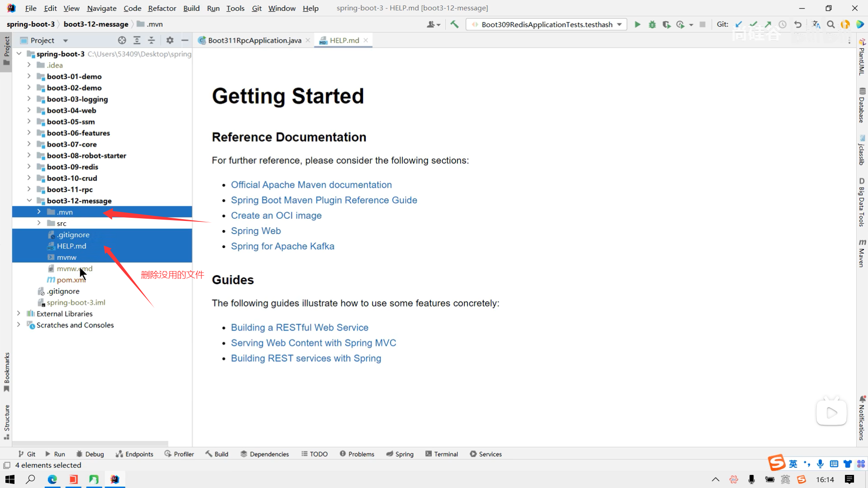Open Terminal tool window
This screenshot has width=868, height=488.
click(442, 454)
